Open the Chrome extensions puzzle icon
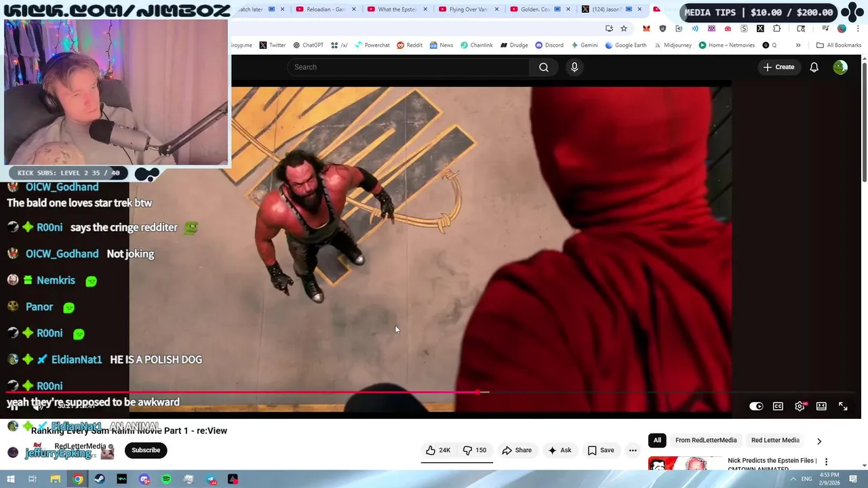 (x=776, y=28)
